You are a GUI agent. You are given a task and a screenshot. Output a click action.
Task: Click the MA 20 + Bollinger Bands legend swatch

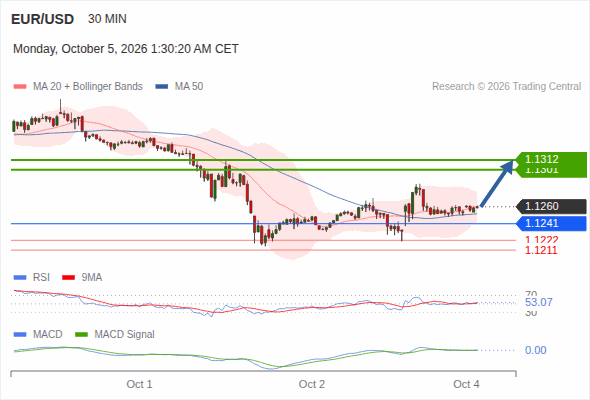[x=20, y=87]
